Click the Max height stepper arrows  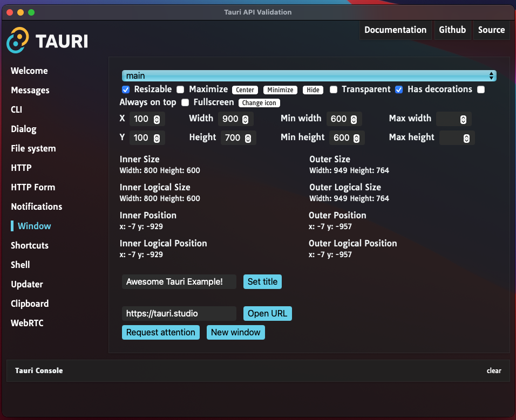click(467, 139)
